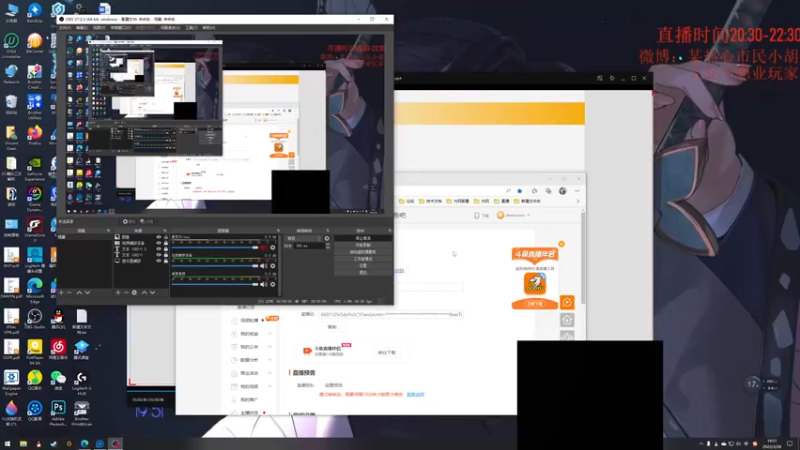The image size is (800, 450).
Task: Open OBS 帮助 menu
Action: pos(209,28)
